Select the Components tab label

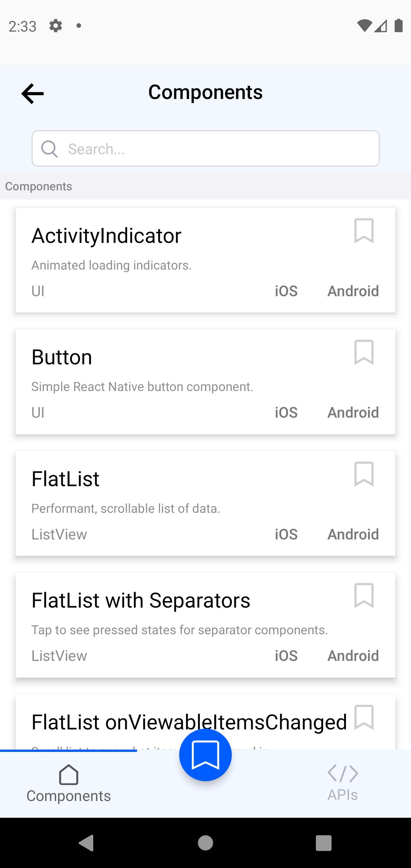(68, 796)
